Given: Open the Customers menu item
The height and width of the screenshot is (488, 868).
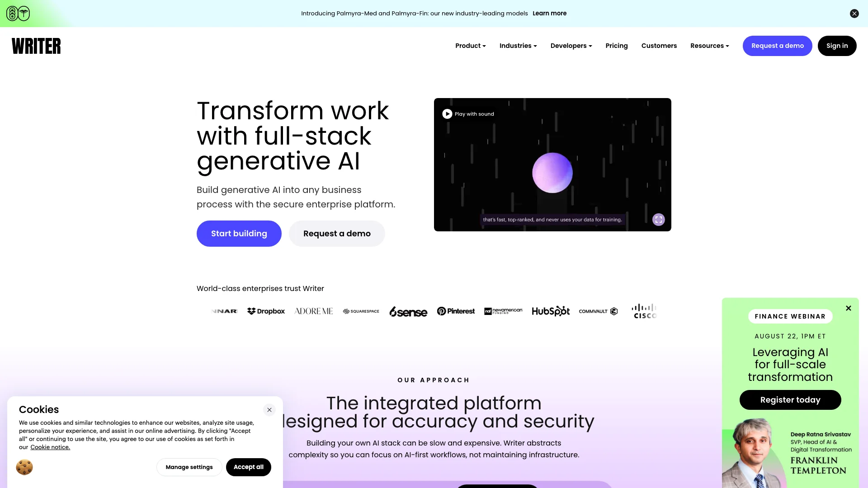Looking at the screenshot, I should [x=659, y=45].
